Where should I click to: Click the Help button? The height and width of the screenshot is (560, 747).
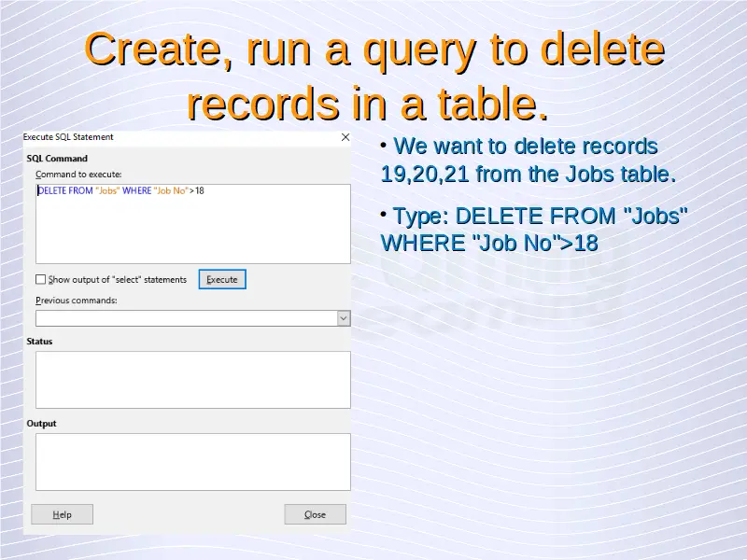click(62, 514)
